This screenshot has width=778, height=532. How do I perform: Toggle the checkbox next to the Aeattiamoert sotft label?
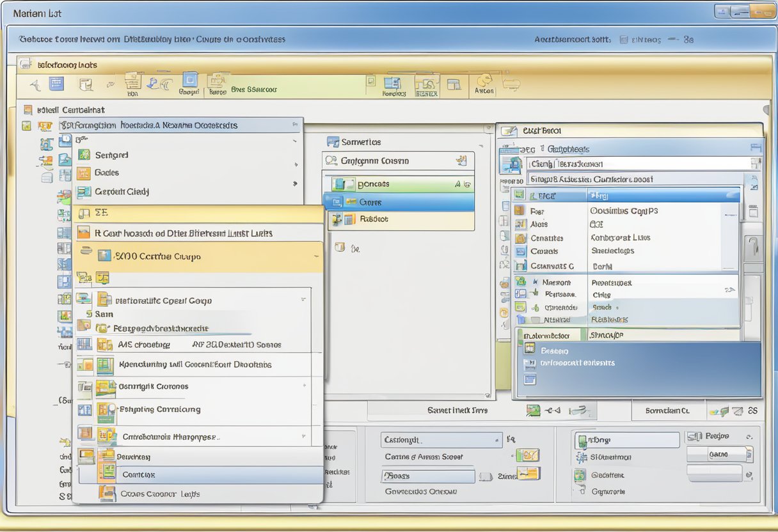pyautogui.click(x=624, y=40)
